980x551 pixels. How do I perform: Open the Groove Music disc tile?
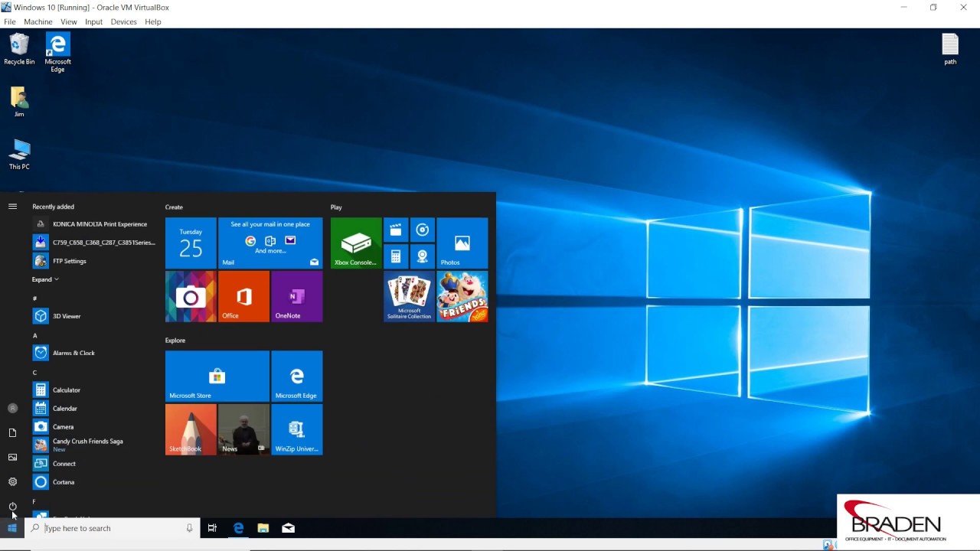tap(423, 230)
